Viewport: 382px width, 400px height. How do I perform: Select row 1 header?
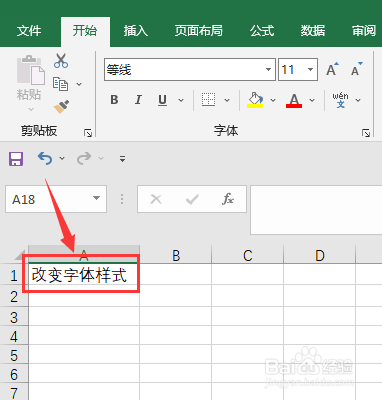[14, 275]
